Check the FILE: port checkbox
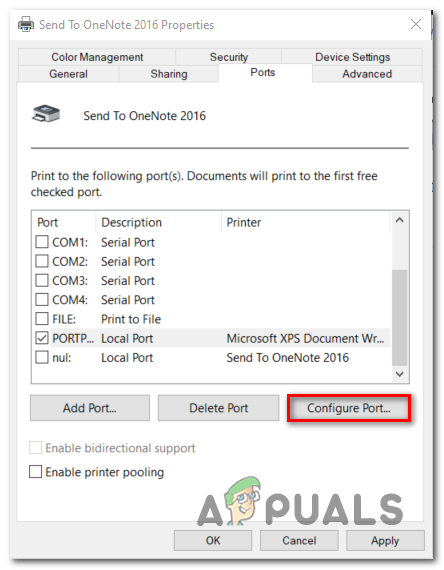This screenshot has height=570, width=444. 42,319
